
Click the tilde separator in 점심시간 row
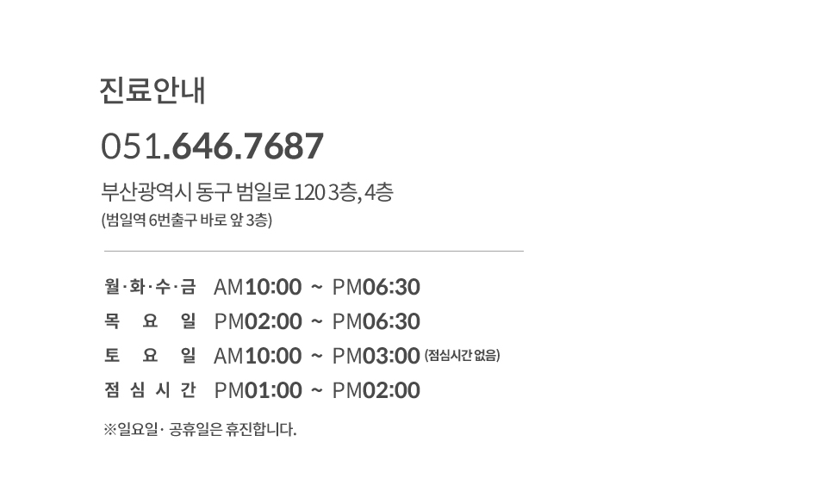pyautogui.click(x=316, y=391)
